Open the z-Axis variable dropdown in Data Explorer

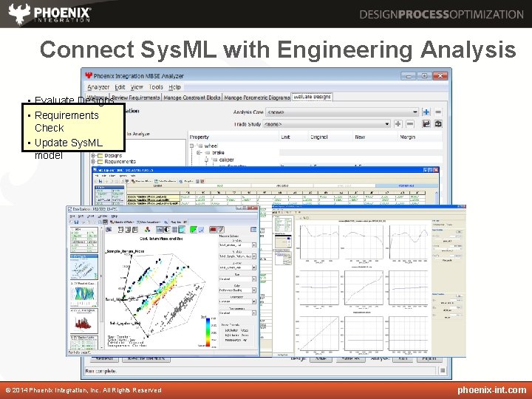pyautogui.click(x=237, y=267)
